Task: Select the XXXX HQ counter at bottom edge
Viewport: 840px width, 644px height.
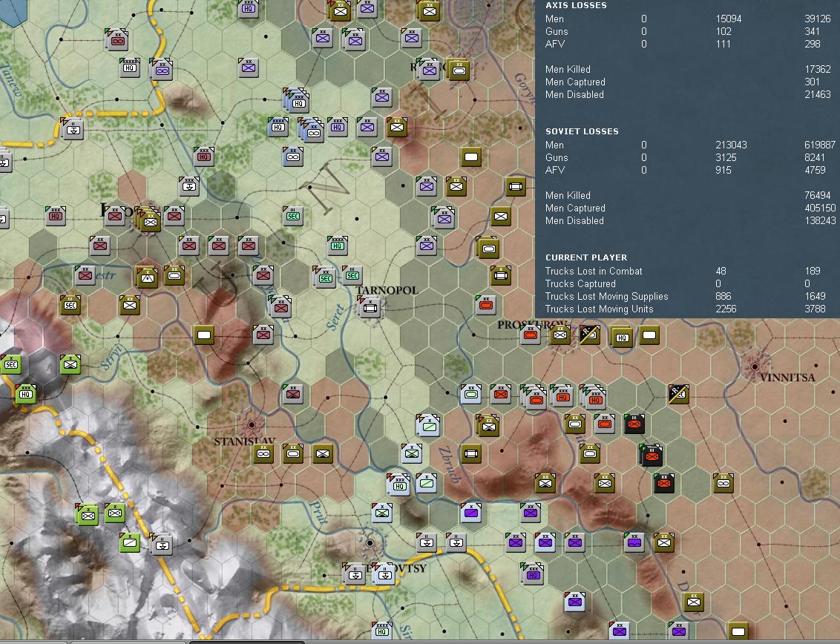Action: coord(381,631)
